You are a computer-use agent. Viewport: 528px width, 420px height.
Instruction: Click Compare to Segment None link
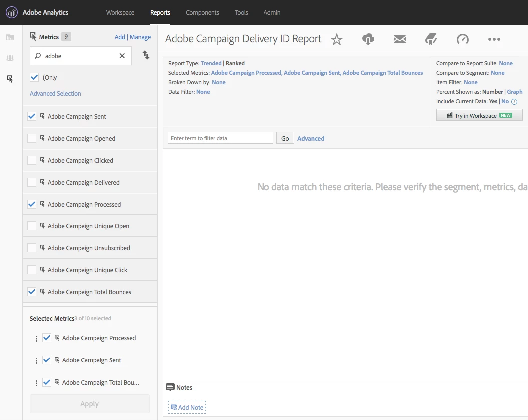click(x=498, y=73)
